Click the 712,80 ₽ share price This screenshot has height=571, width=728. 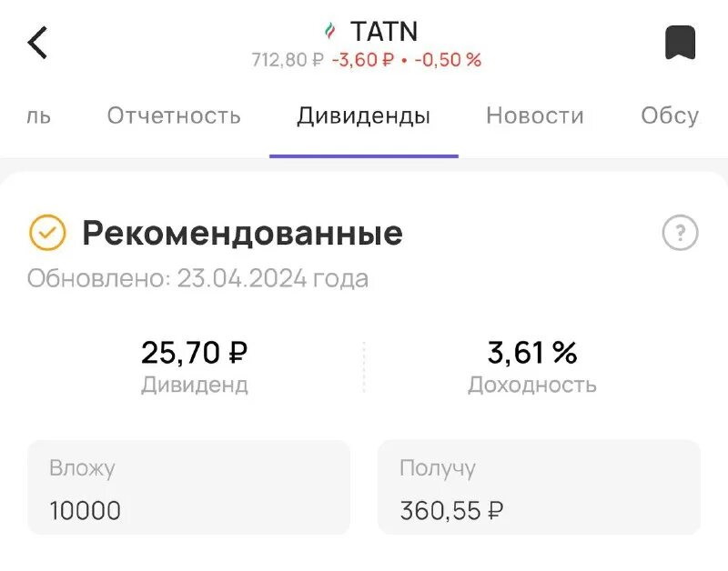pos(288,60)
